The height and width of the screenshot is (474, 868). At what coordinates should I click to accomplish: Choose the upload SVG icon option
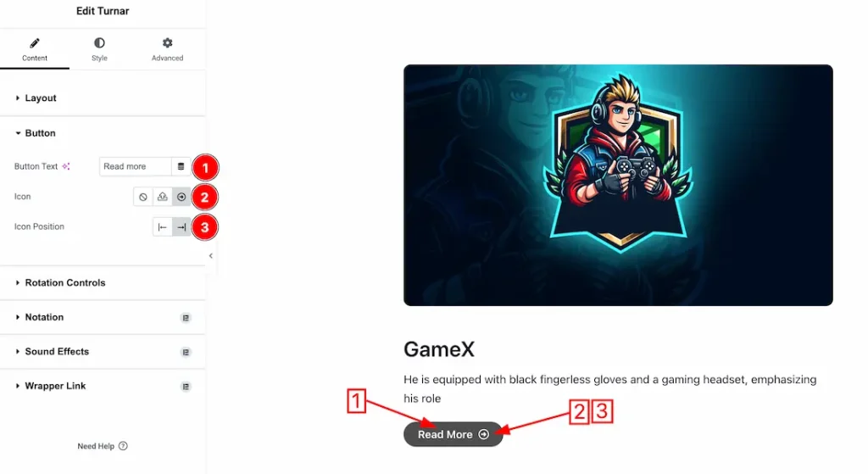(162, 197)
